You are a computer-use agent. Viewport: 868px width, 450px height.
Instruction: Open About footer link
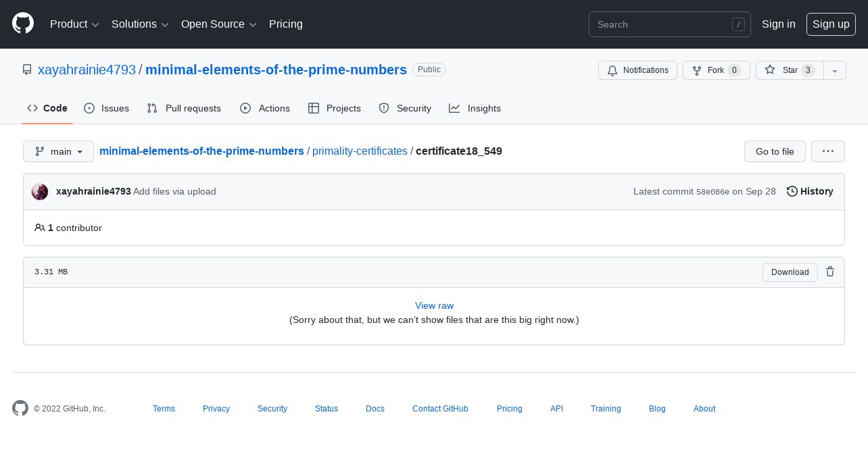[704, 409]
